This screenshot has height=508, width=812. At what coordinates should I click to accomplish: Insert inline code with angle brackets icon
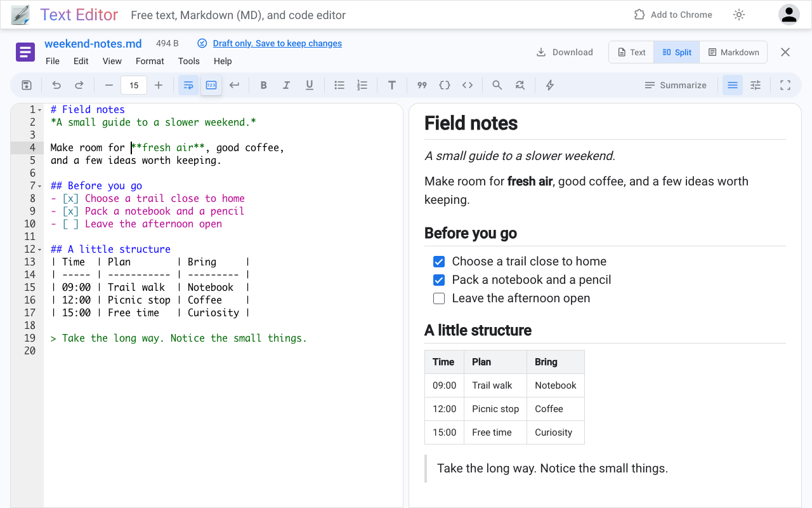[468, 85]
